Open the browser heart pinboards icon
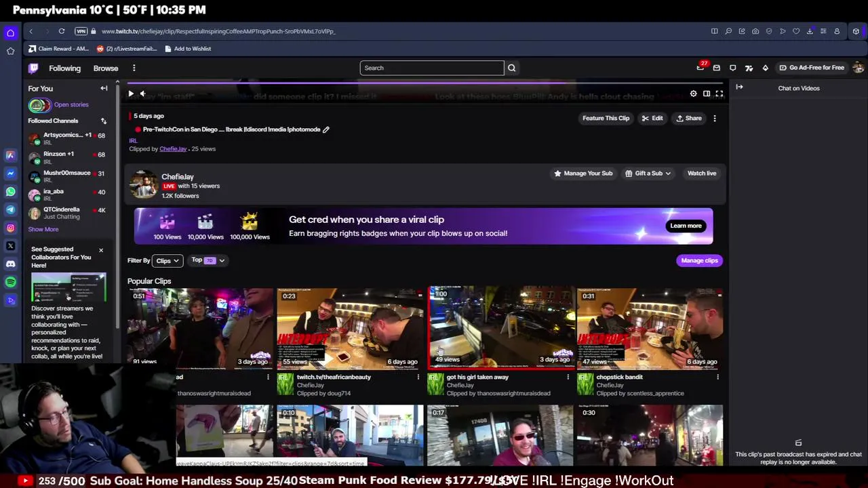The width and height of the screenshot is (868, 488). (x=796, y=31)
